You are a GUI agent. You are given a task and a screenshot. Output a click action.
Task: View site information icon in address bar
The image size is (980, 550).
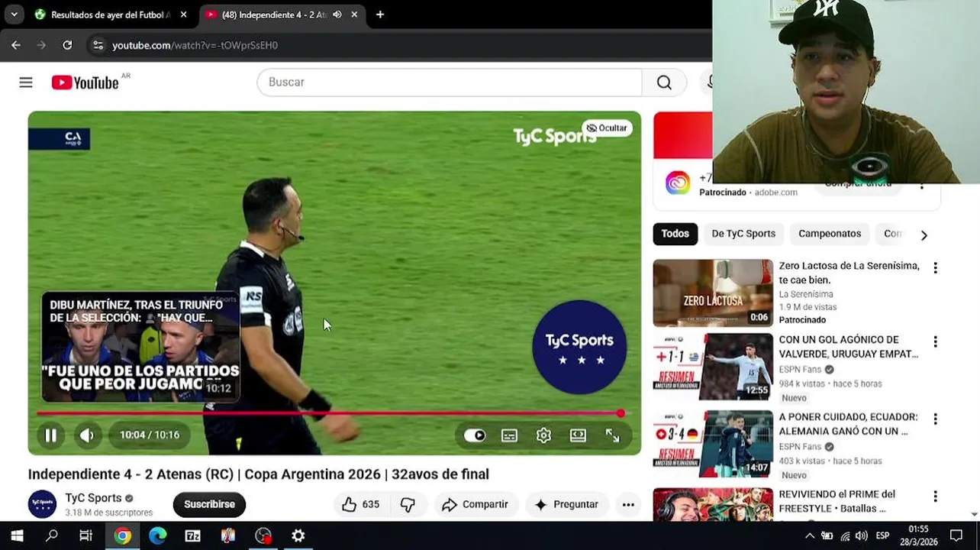pyautogui.click(x=98, y=45)
